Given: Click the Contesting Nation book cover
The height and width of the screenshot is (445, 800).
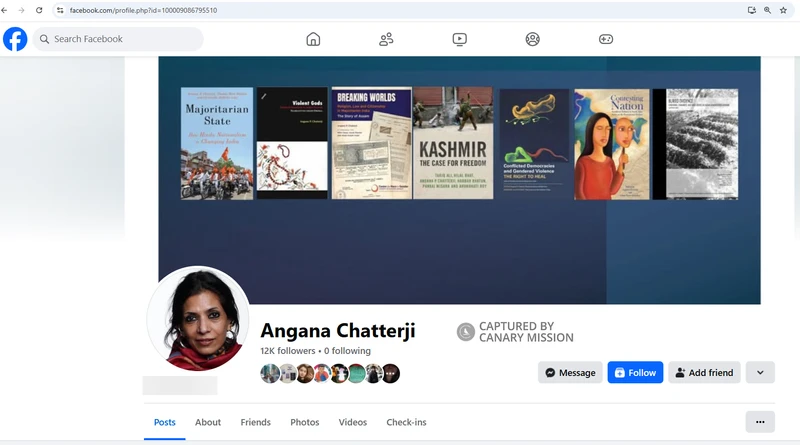Looking at the screenshot, I should click(612, 144).
